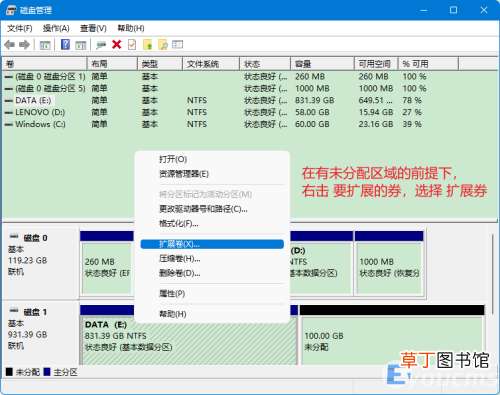Click the folder with magnifier search icon
500x395 pixels.
point(163,44)
